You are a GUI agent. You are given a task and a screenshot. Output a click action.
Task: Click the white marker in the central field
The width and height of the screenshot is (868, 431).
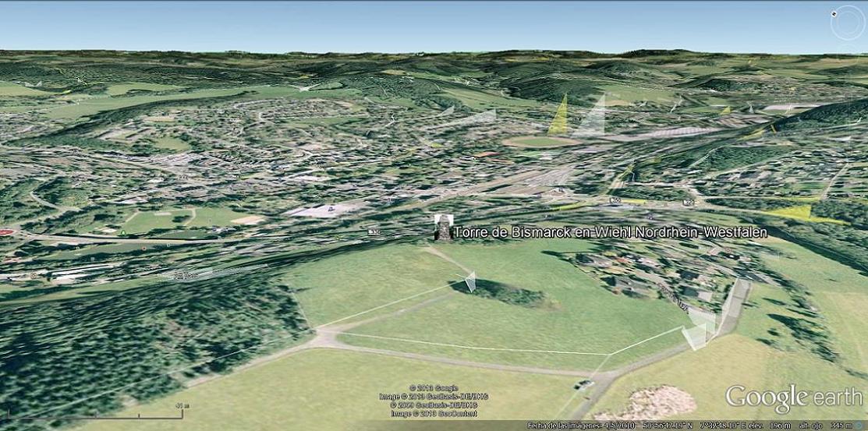pyautogui.click(x=470, y=281)
